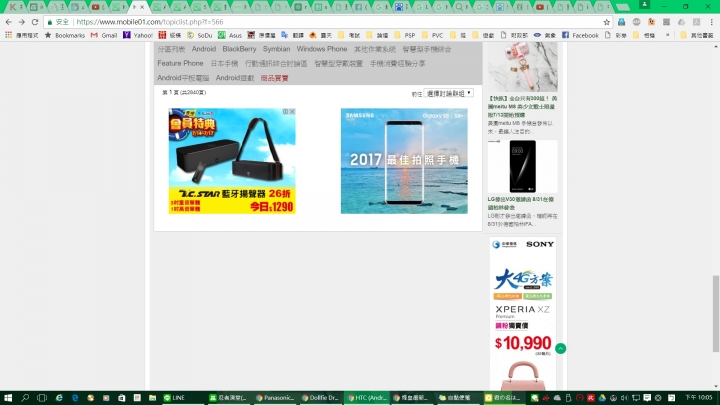Select the 智慧型手機綜合 forum tab
720x405 pixels.
point(427,49)
